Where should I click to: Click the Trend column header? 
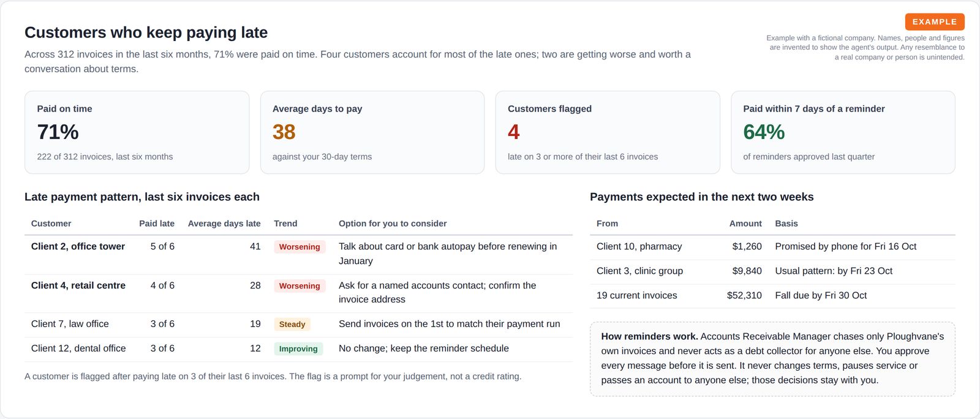(285, 224)
